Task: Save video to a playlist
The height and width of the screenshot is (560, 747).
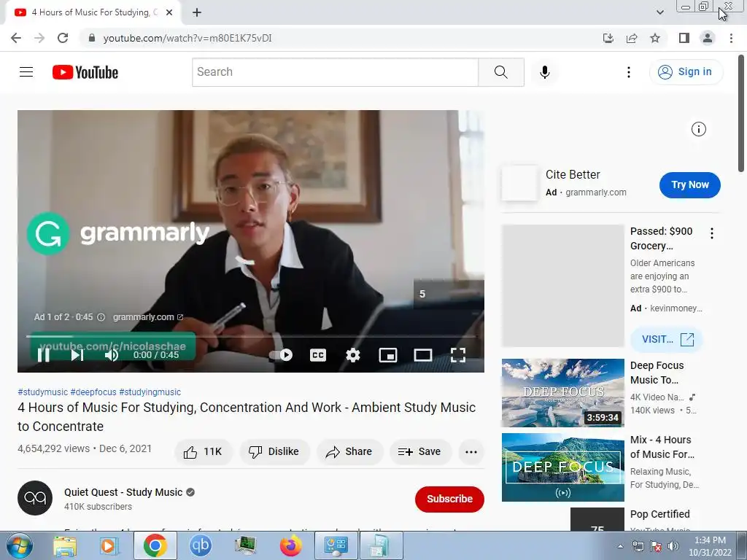Action: tap(420, 452)
